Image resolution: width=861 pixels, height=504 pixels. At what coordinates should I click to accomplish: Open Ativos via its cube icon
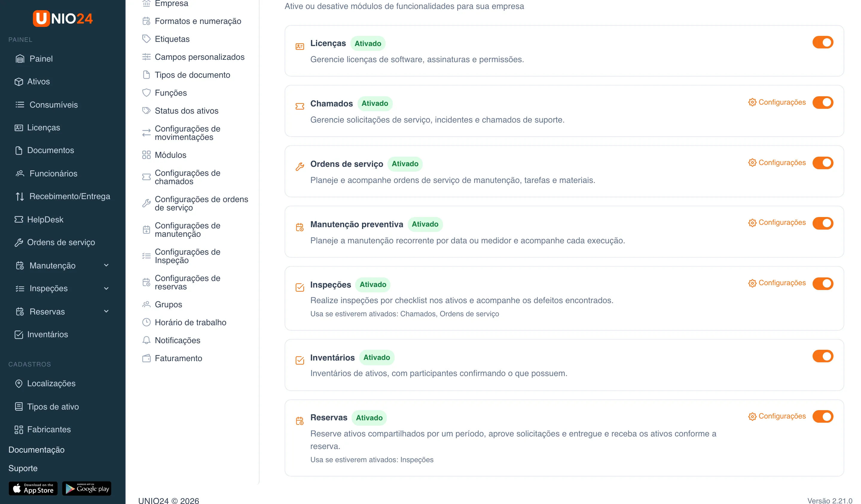tap(19, 82)
